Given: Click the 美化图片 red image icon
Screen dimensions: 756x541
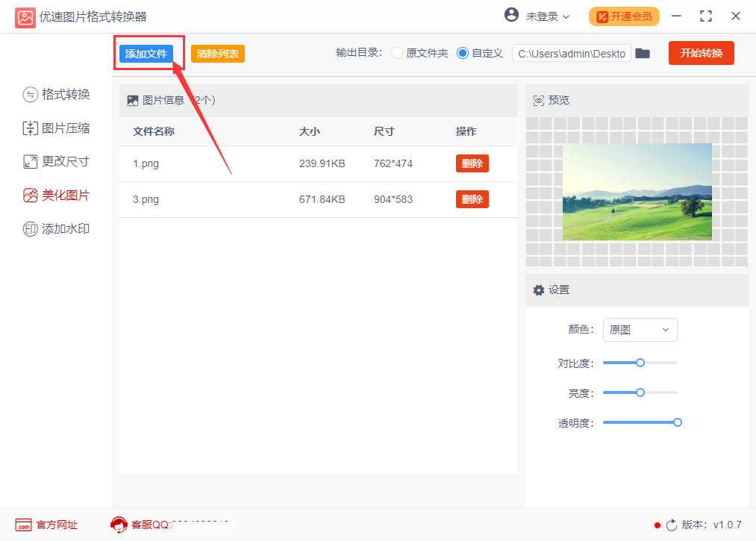Looking at the screenshot, I should [30, 196].
